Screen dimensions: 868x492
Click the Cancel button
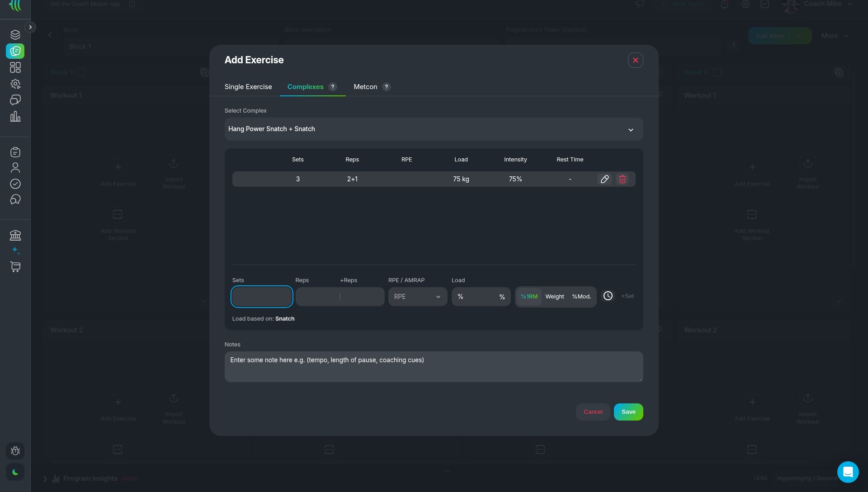593,412
